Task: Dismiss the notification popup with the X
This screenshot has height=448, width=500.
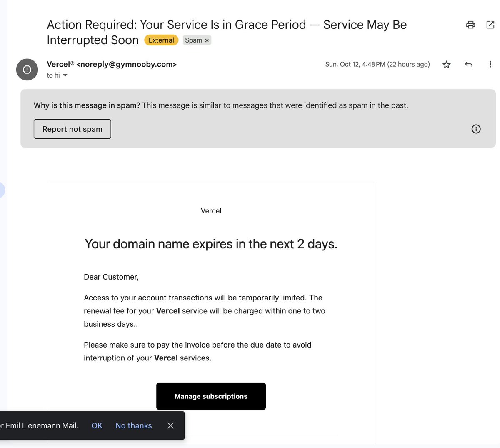Action: [170, 425]
